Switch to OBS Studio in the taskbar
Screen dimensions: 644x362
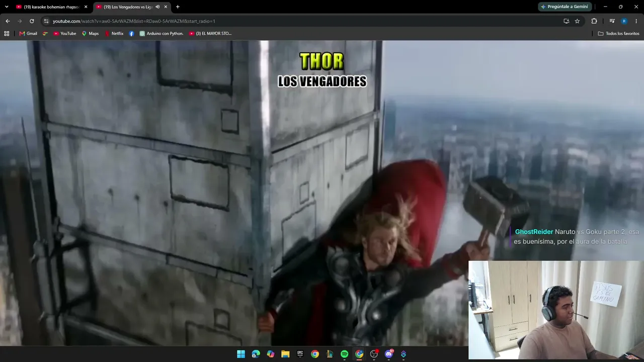(x=374, y=354)
